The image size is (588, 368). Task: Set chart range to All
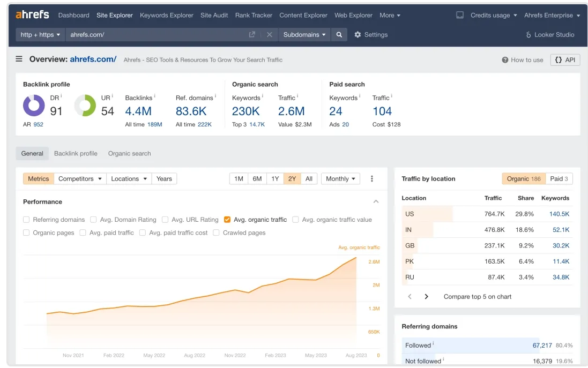point(309,179)
